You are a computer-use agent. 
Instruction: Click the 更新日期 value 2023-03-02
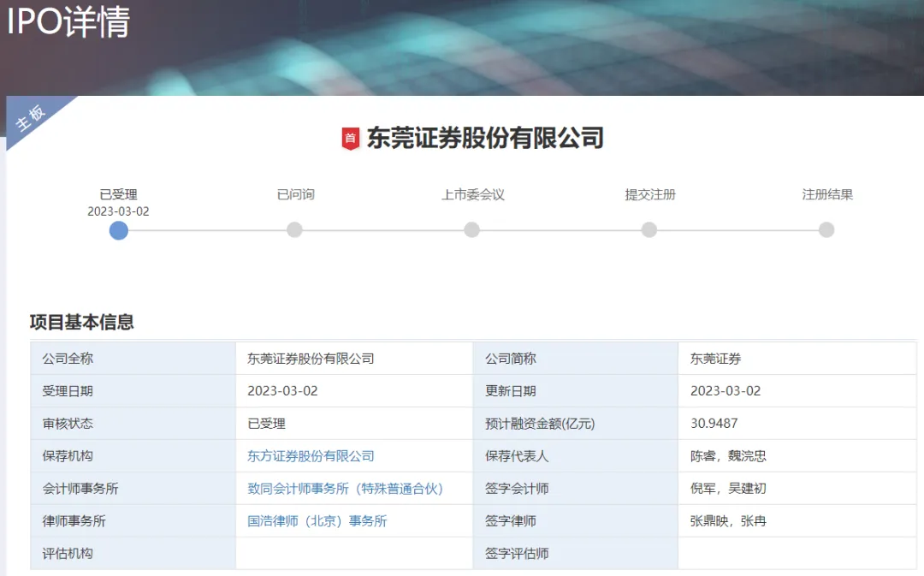[x=726, y=391]
